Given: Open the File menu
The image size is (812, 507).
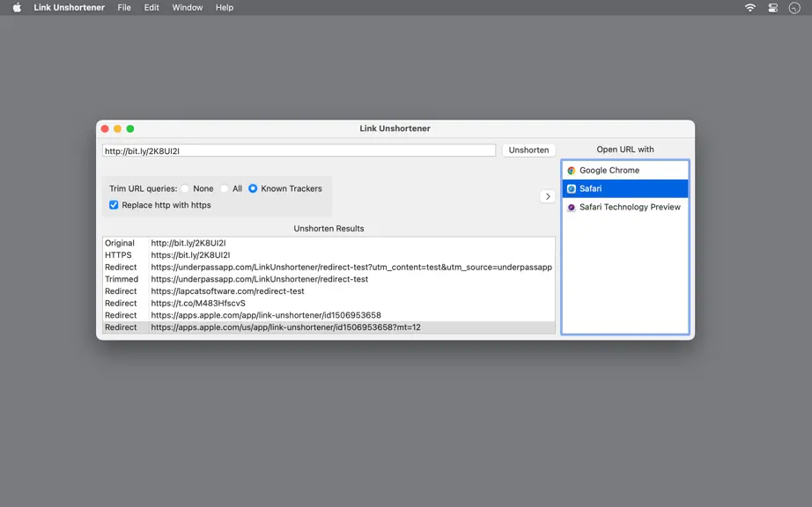Looking at the screenshot, I should coord(124,7).
